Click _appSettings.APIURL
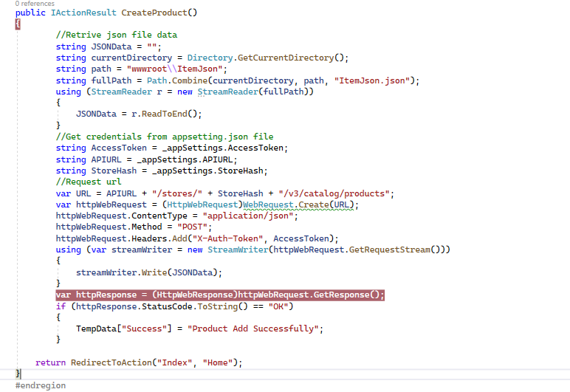 [x=185, y=159]
